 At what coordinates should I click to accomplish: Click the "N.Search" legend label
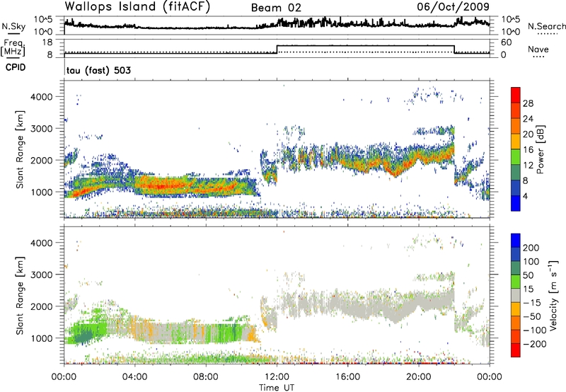coord(546,26)
